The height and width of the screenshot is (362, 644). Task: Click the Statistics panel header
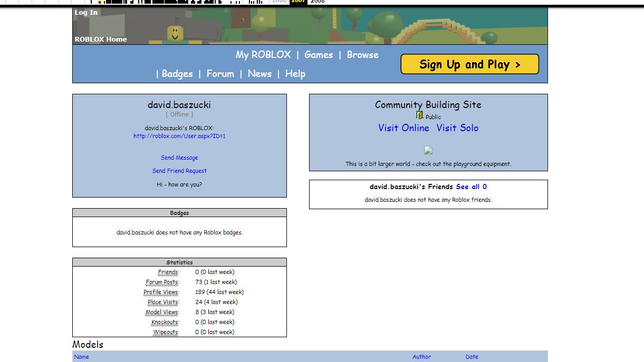(179, 262)
